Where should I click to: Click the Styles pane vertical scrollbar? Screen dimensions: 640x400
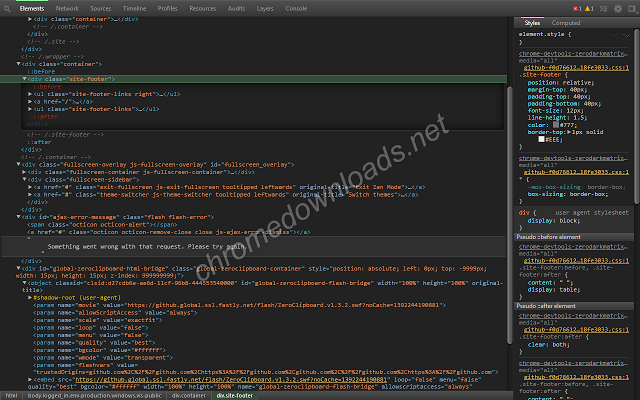pos(636,116)
